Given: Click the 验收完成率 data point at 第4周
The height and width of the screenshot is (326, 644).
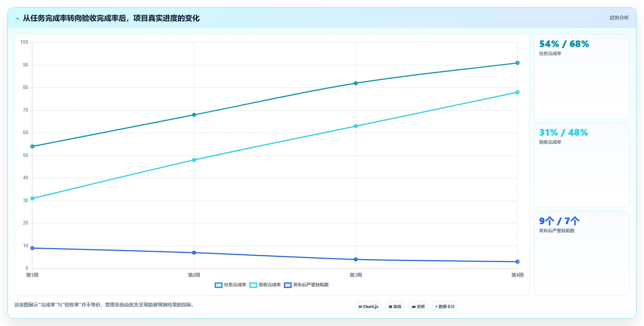Looking at the screenshot, I should [517, 92].
